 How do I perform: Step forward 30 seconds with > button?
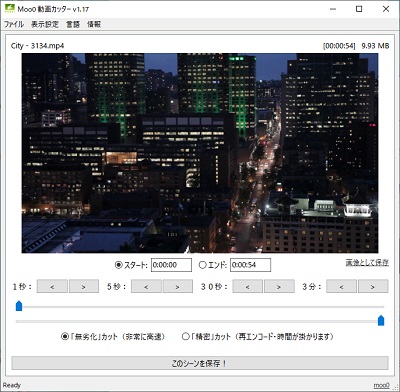pyautogui.click(x=279, y=286)
